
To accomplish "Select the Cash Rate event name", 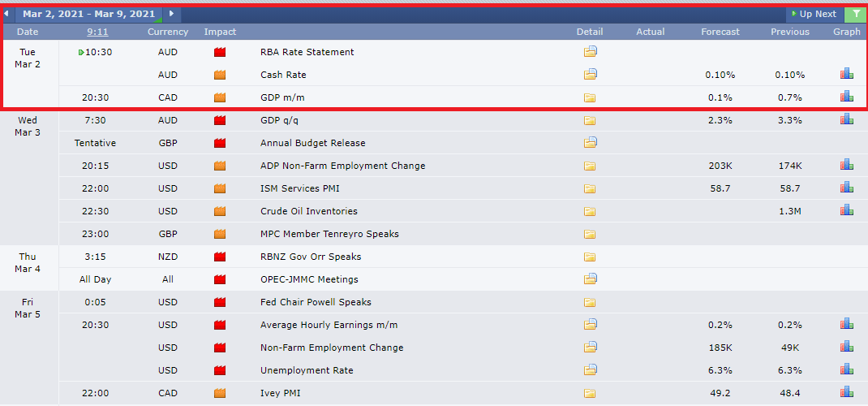I will (283, 75).
